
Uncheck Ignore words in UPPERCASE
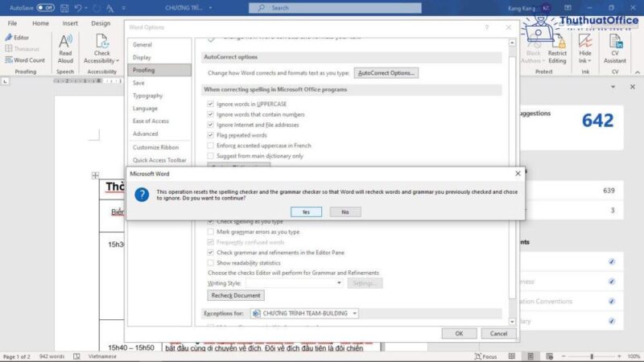click(x=211, y=105)
